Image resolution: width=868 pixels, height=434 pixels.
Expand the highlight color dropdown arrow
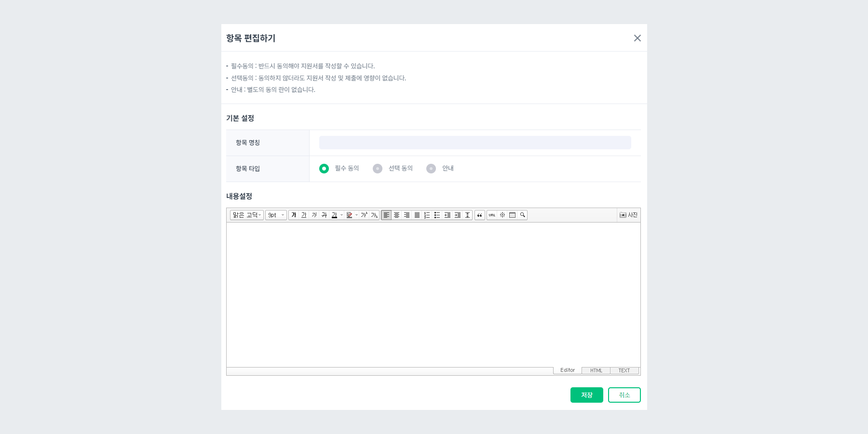click(356, 215)
